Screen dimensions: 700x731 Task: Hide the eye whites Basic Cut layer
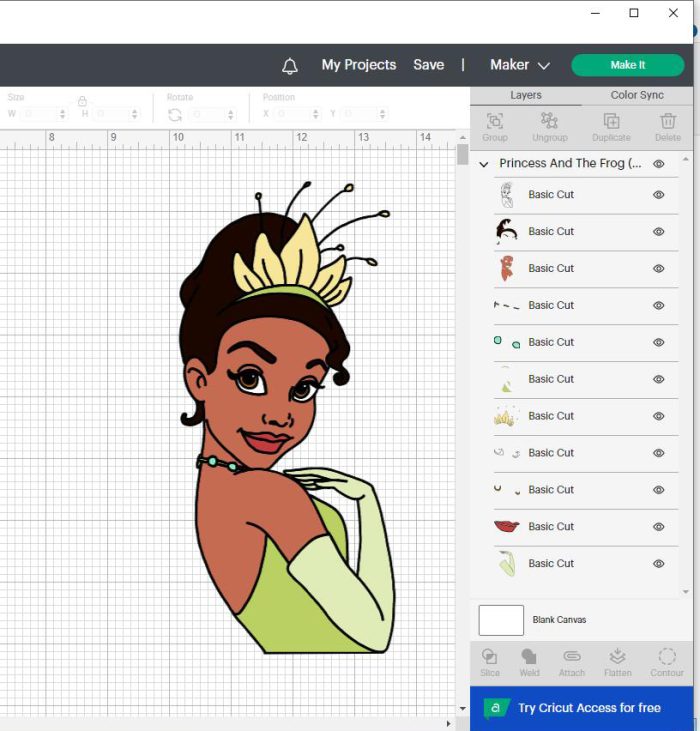coord(659,453)
